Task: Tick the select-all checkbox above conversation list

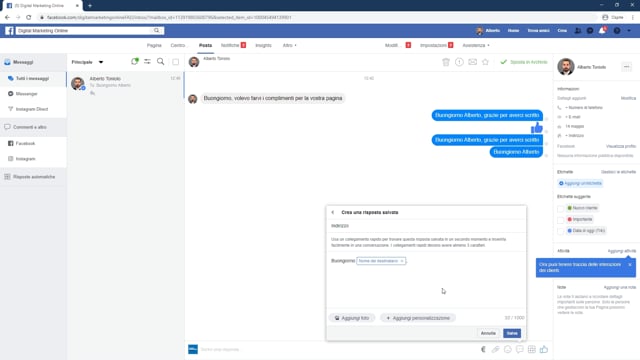Action: (176, 62)
